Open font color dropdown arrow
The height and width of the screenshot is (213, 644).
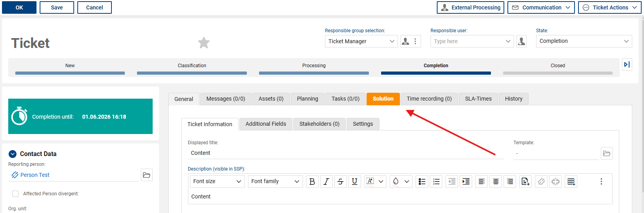pos(381,181)
